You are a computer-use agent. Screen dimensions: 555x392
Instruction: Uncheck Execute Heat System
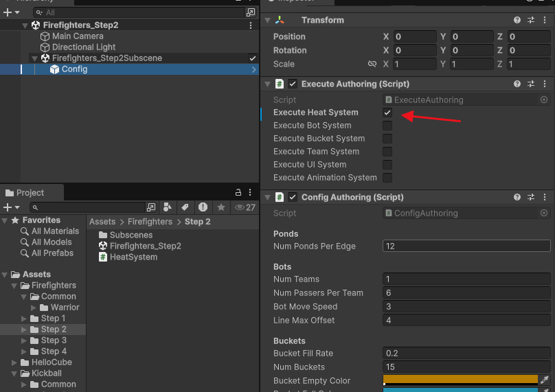[387, 113]
